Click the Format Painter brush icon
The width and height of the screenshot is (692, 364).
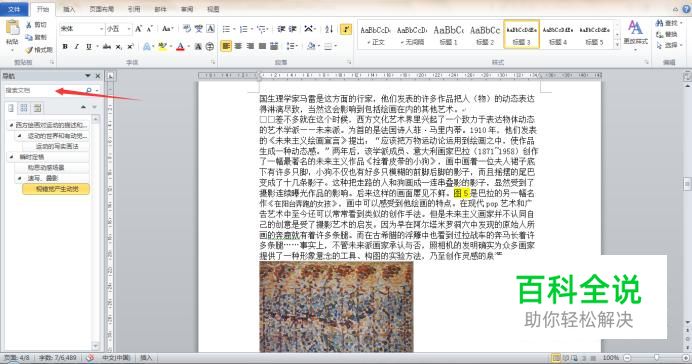tap(29, 50)
